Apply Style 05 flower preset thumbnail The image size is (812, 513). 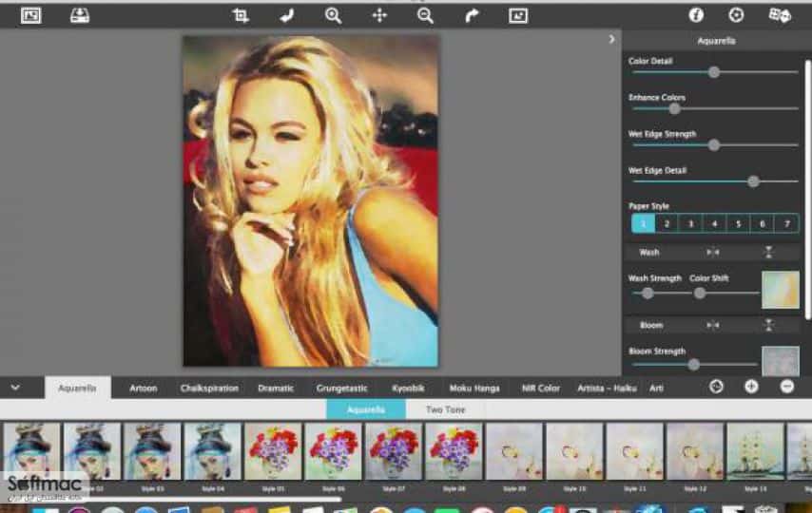273,451
